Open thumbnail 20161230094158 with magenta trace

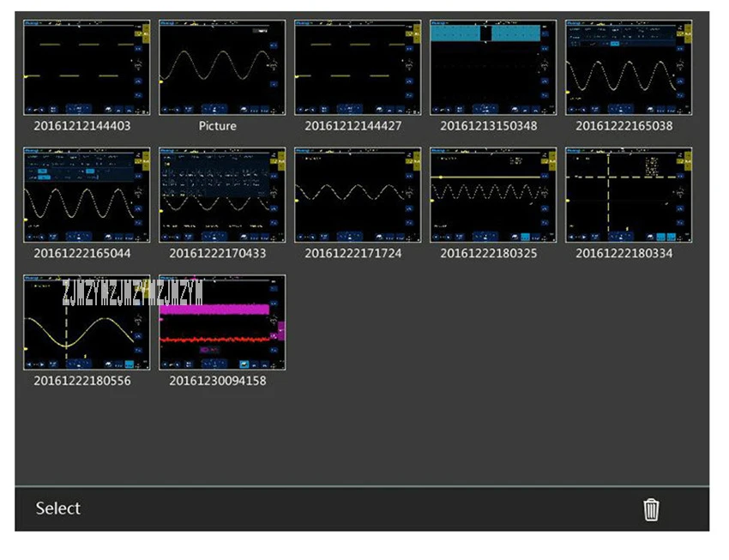222,322
